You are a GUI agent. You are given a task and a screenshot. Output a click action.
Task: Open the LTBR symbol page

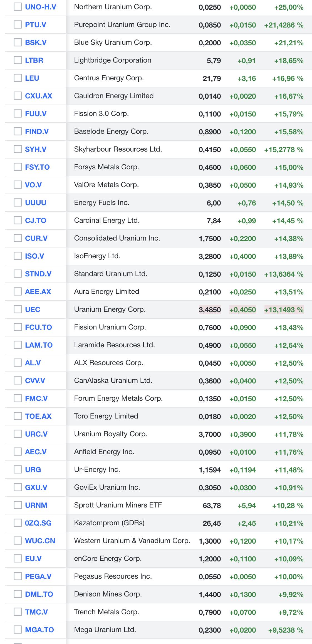[34, 61]
